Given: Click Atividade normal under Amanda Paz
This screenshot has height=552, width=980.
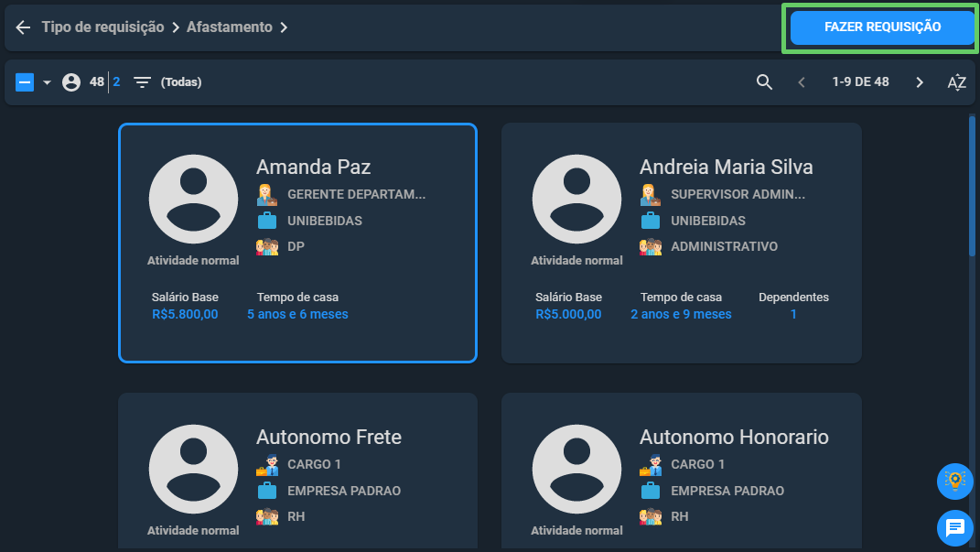Looking at the screenshot, I should click(193, 261).
